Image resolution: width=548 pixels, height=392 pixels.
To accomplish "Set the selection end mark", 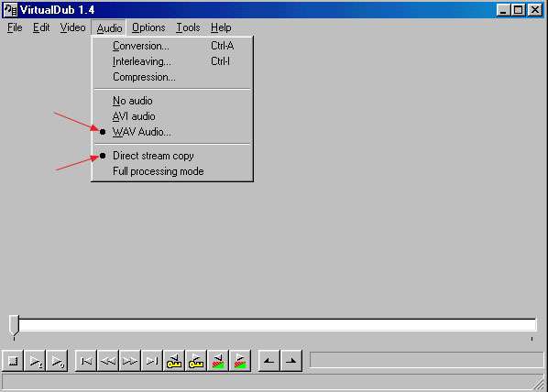I will point(291,361).
